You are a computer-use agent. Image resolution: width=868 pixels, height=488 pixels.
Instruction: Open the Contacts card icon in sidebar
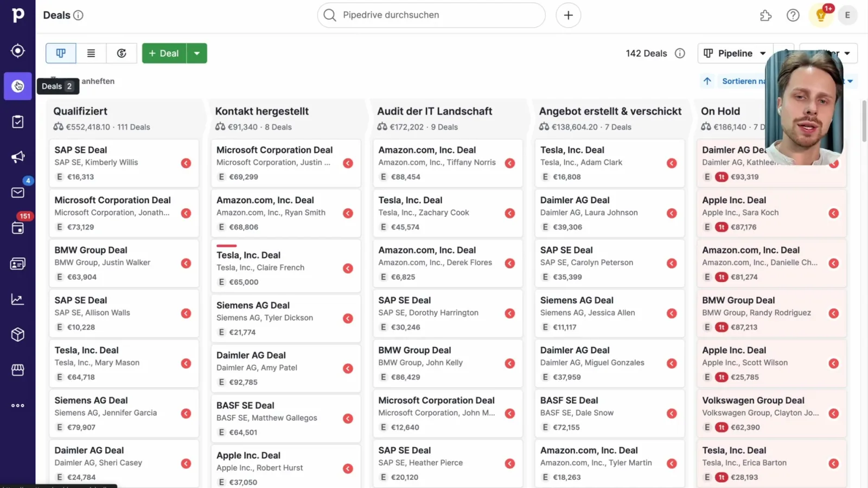pyautogui.click(x=18, y=264)
